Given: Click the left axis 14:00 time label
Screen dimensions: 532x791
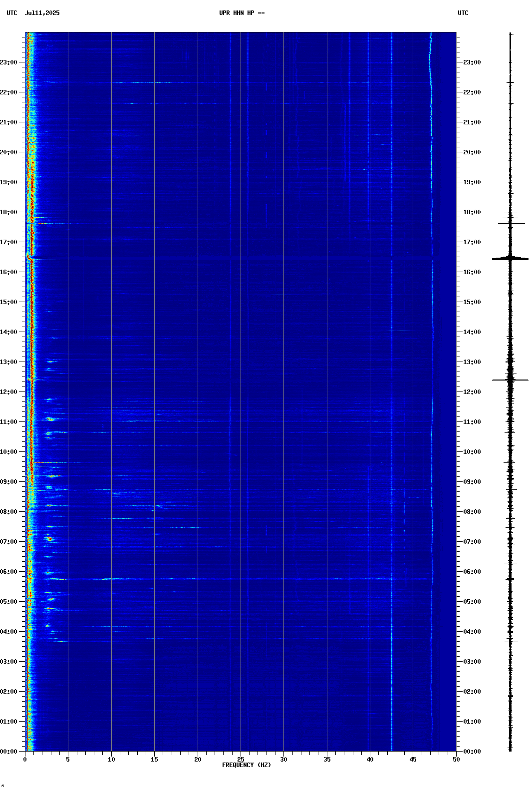Looking at the screenshot, I should point(8,332).
